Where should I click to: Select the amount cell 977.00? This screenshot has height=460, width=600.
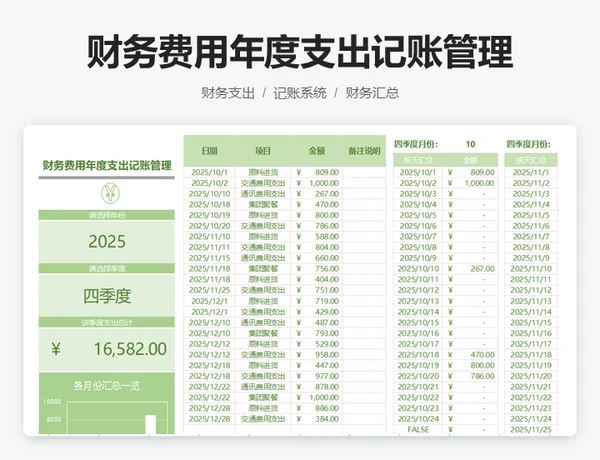317,376
